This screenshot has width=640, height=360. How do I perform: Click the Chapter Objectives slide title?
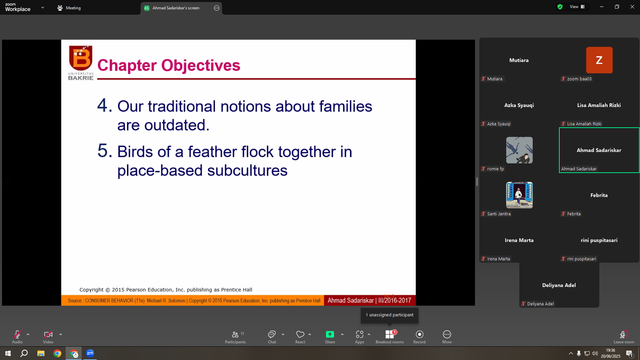(169, 65)
